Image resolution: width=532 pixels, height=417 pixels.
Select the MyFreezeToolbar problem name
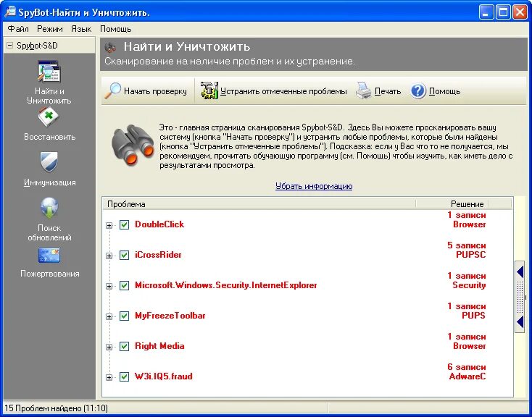click(x=170, y=316)
